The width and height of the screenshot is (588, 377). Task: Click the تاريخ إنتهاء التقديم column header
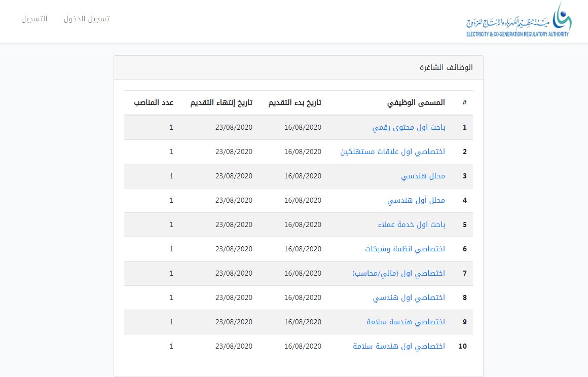221,103
